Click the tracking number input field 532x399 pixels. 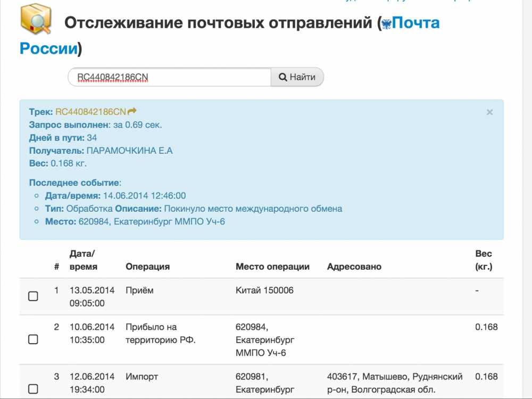coord(170,77)
